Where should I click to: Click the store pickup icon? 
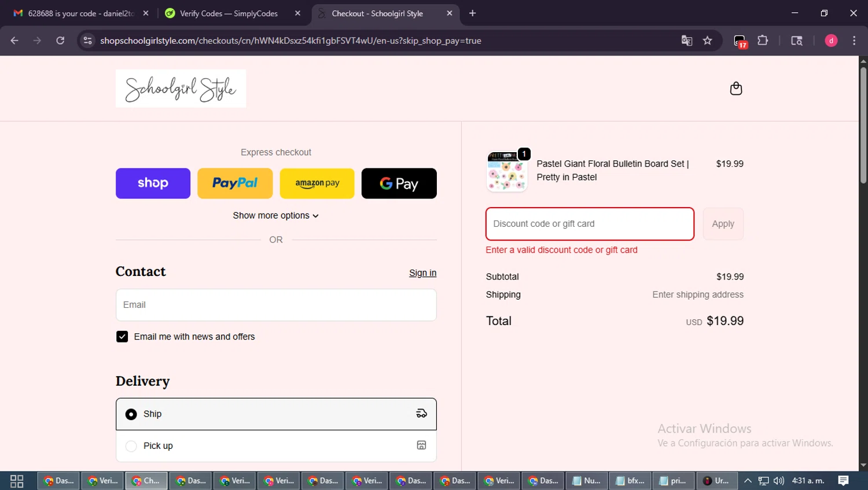tap(422, 445)
